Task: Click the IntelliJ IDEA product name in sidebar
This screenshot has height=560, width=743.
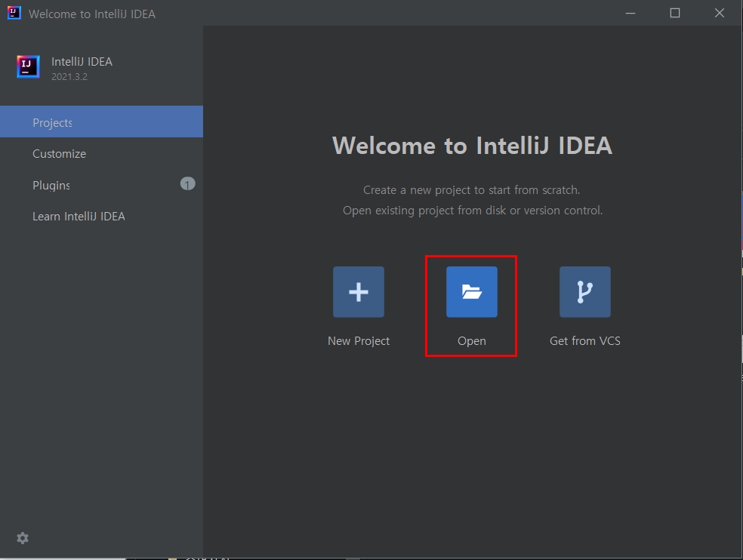Action: click(x=82, y=62)
